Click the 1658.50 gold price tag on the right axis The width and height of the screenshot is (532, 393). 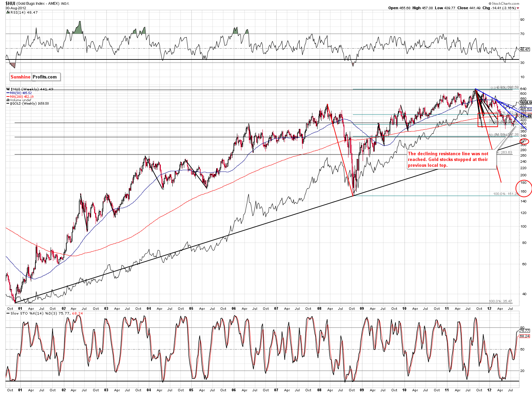526,103
